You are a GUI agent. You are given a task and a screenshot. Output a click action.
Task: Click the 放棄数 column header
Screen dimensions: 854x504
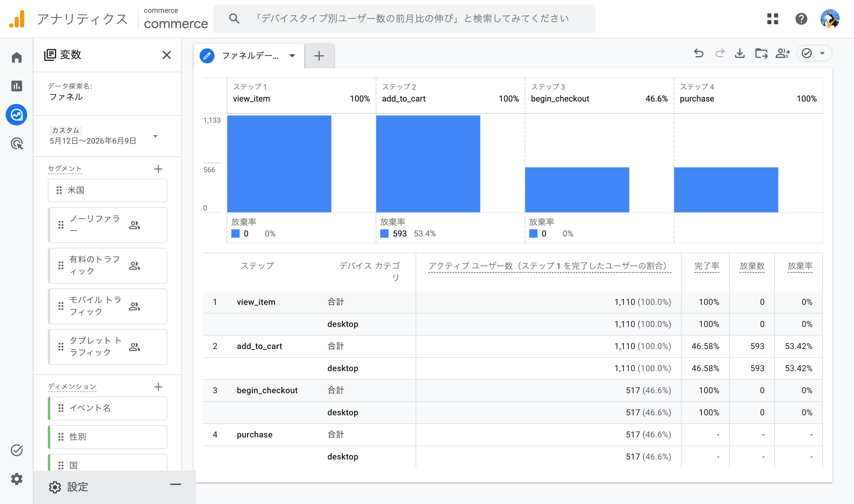click(x=752, y=266)
